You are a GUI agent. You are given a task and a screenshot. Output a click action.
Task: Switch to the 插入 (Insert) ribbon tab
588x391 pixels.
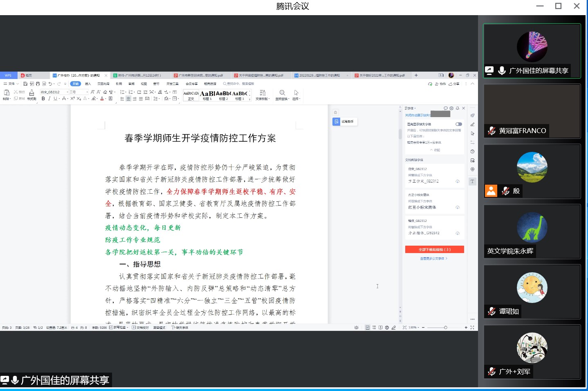(88, 84)
